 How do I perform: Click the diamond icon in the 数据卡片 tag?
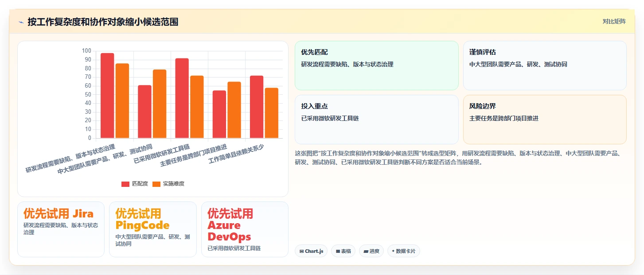click(x=393, y=251)
